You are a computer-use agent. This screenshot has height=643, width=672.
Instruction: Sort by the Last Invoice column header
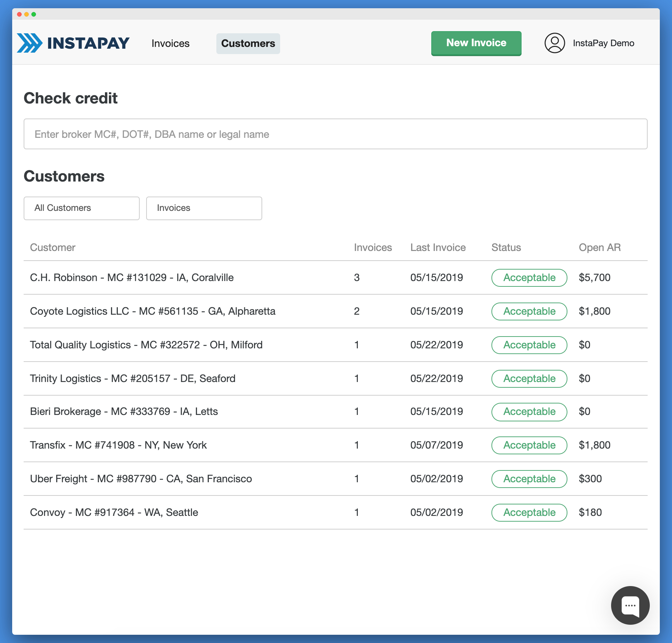tap(438, 247)
